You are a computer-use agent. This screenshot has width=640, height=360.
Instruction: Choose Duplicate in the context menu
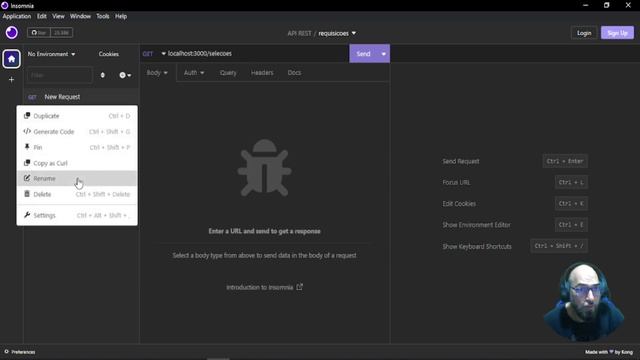[x=77, y=116]
